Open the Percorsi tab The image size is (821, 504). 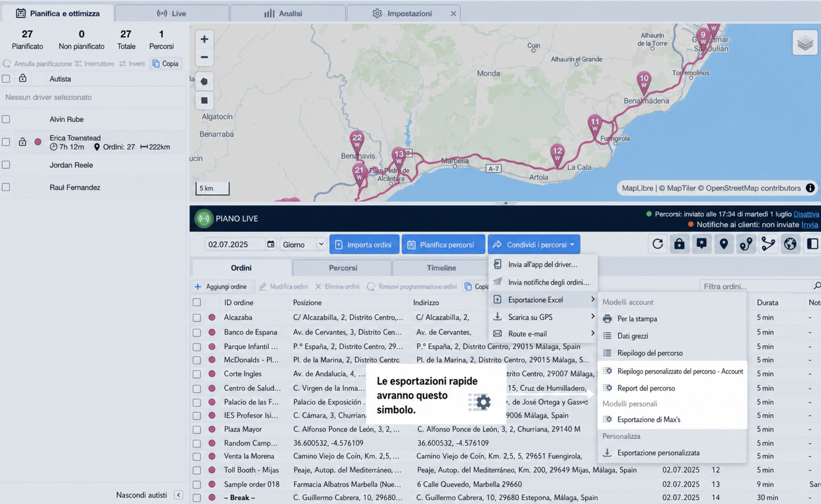(x=343, y=268)
